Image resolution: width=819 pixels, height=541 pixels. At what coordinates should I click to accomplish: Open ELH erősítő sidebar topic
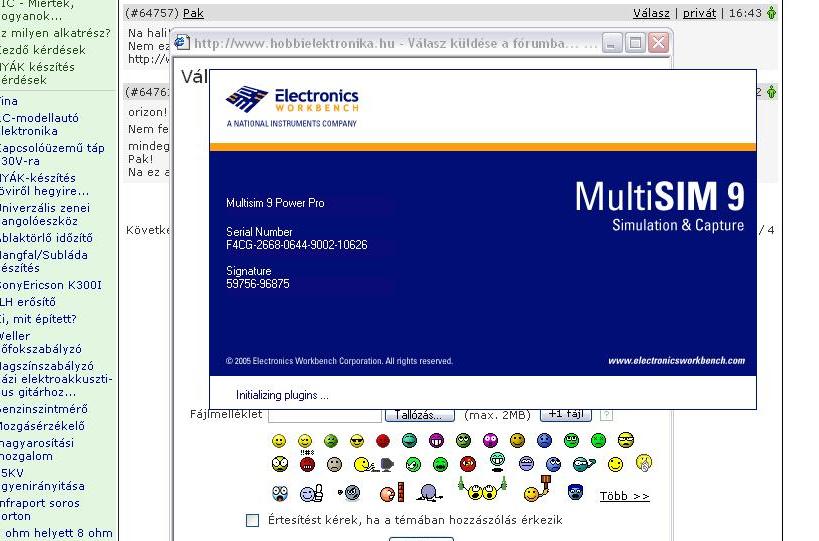coord(28,302)
